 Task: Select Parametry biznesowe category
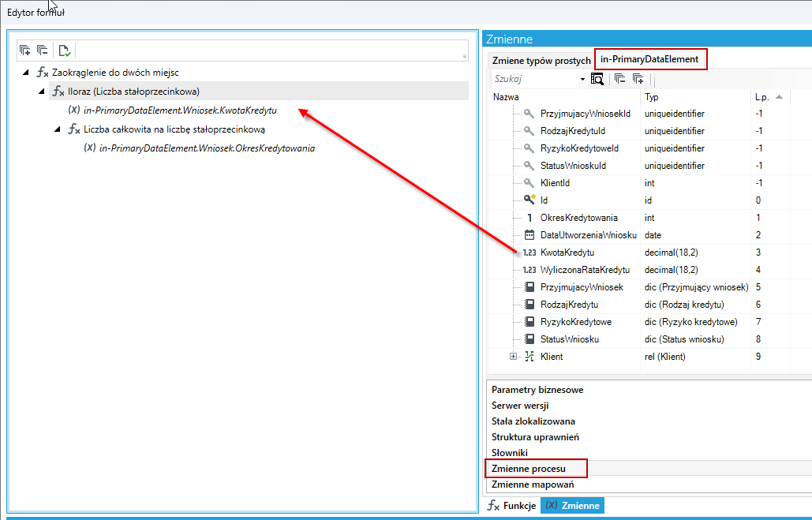coord(537,390)
